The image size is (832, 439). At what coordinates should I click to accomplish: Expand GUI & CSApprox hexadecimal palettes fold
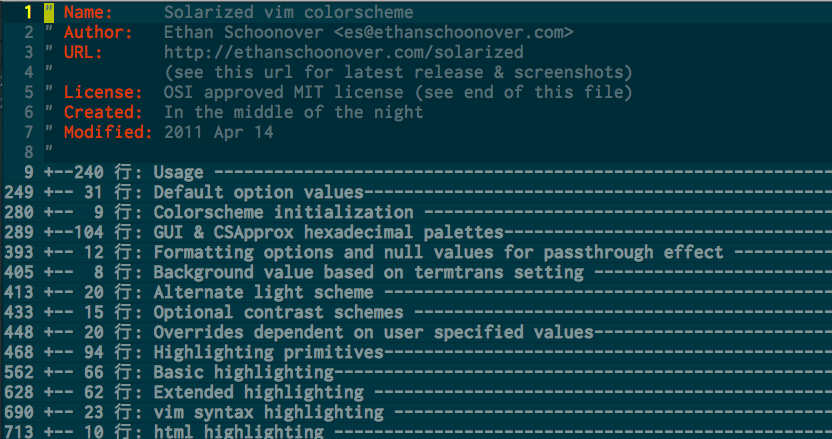pyautogui.click(x=438, y=232)
